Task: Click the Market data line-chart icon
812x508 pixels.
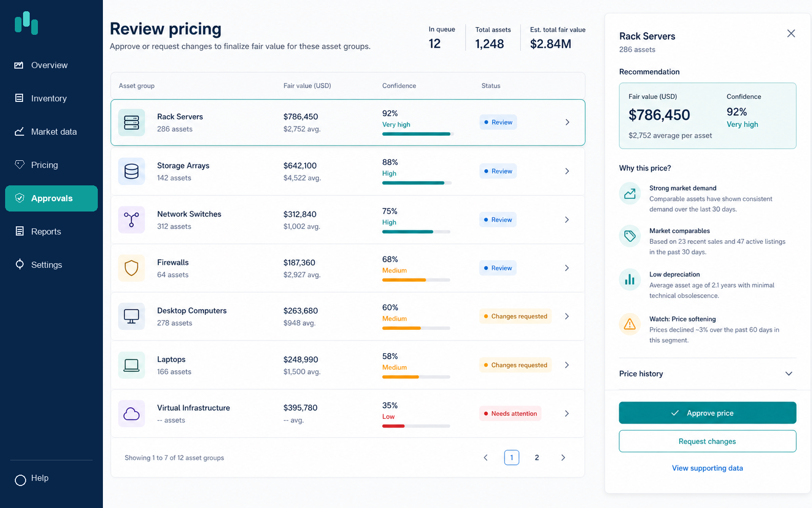Action: [19, 132]
